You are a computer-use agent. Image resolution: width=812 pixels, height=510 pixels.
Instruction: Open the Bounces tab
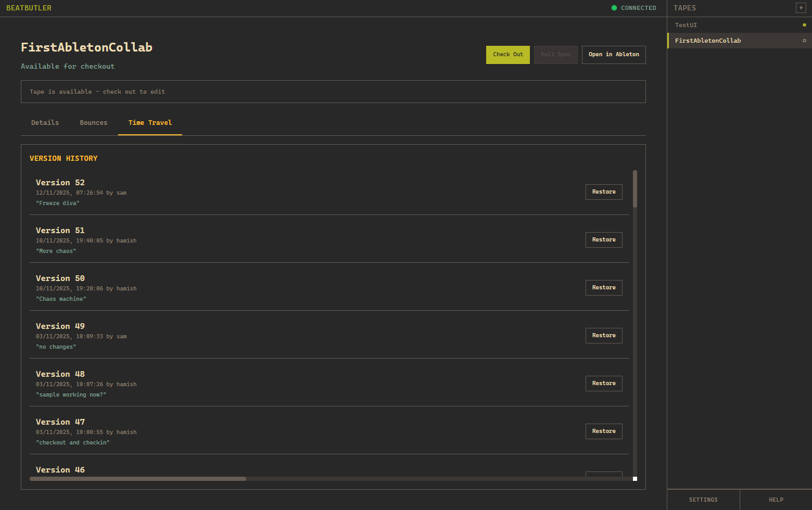(94, 123)
